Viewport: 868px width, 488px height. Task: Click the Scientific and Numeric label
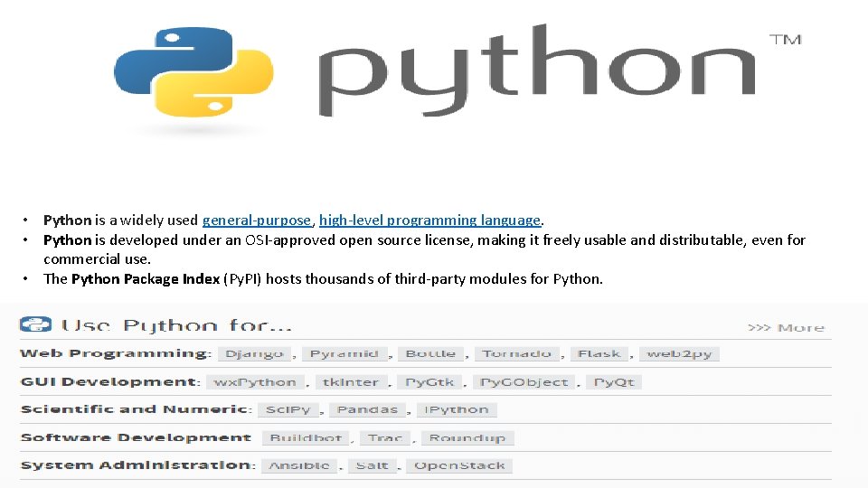137,409
